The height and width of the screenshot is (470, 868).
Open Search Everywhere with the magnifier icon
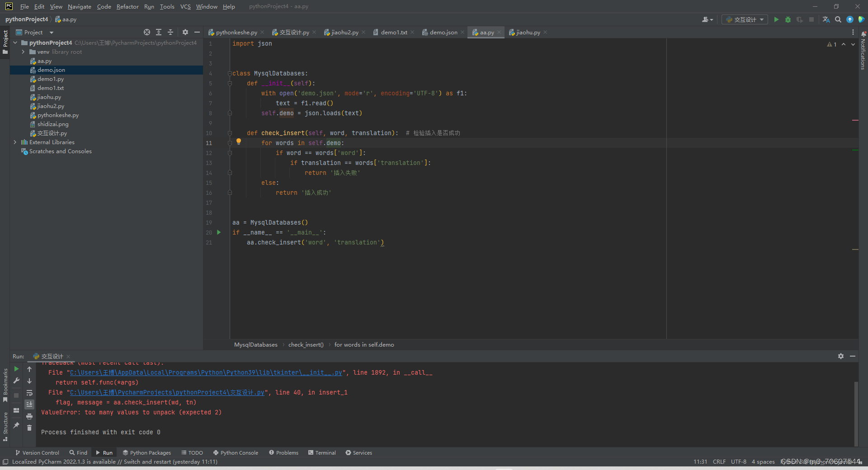(x=838, y=19)
